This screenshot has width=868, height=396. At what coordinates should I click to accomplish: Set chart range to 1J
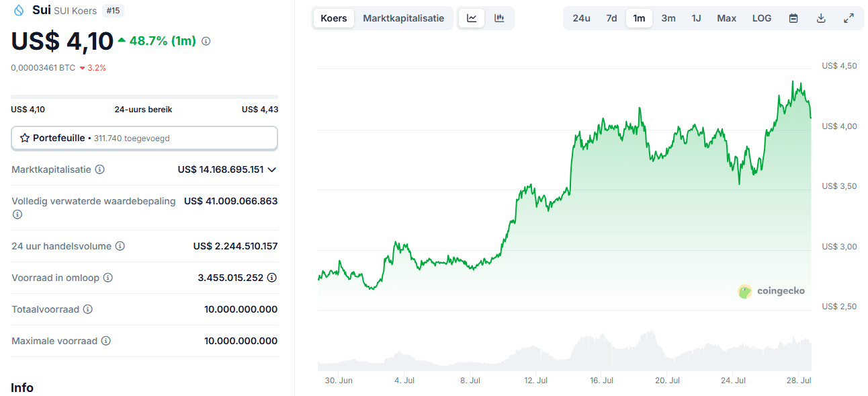[x=697, y=18]
